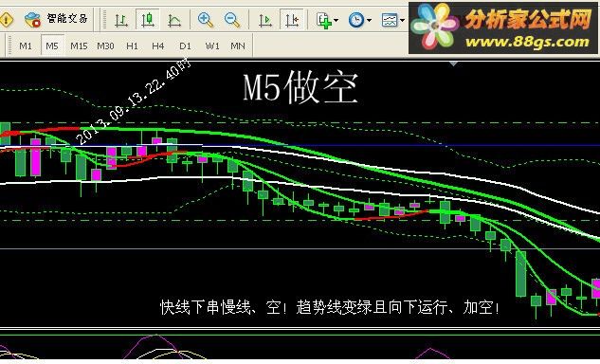The image size is (600, 364).
Task: Zoom out with the minus magnifier
Action: pyautogui.click(x=232, y=19)
